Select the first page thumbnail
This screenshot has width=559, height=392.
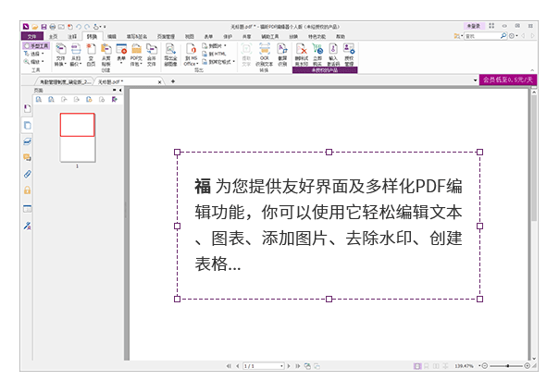(77, 125)
